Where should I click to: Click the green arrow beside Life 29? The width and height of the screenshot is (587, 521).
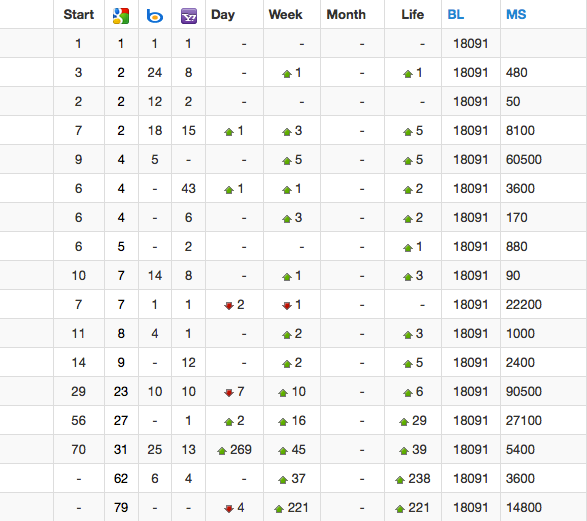click(x=404, y=422)
